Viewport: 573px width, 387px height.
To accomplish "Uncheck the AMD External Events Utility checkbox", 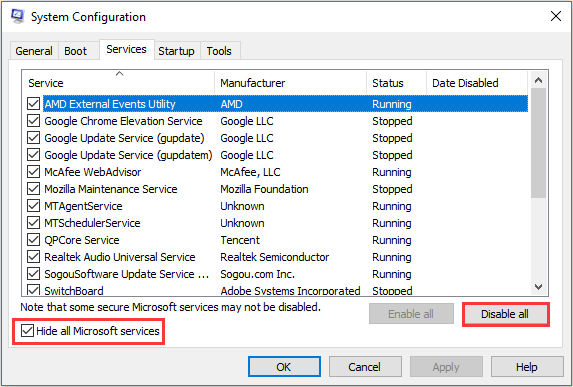I will pyautogui.click(x=33, y=104).
